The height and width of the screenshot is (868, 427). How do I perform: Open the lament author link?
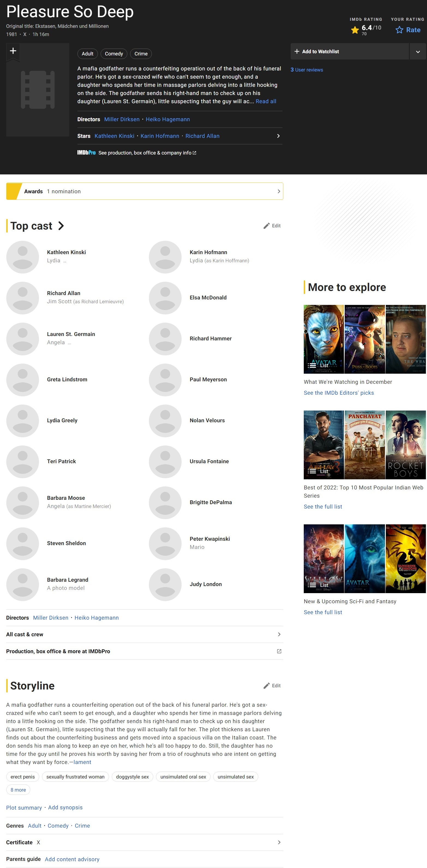click(82, 762)
